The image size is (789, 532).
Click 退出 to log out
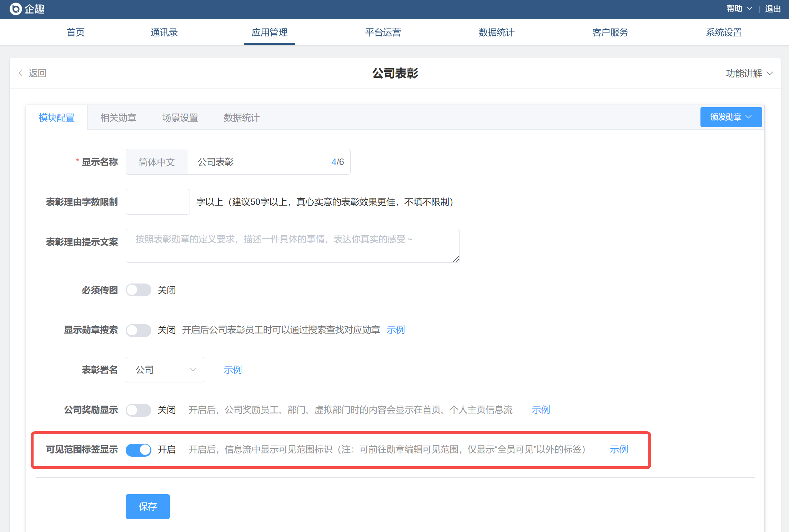coord(773,9)
